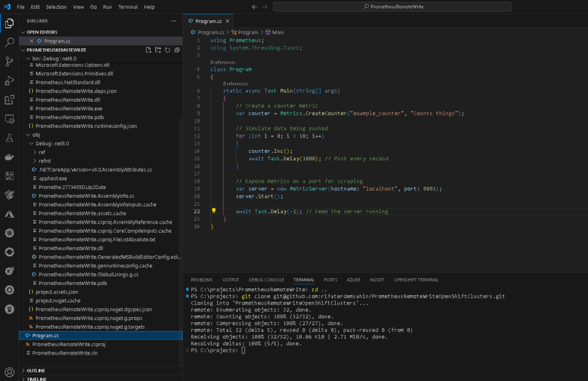588x381 pixels.
Task: Open the View menu
Action: point(78,7)
